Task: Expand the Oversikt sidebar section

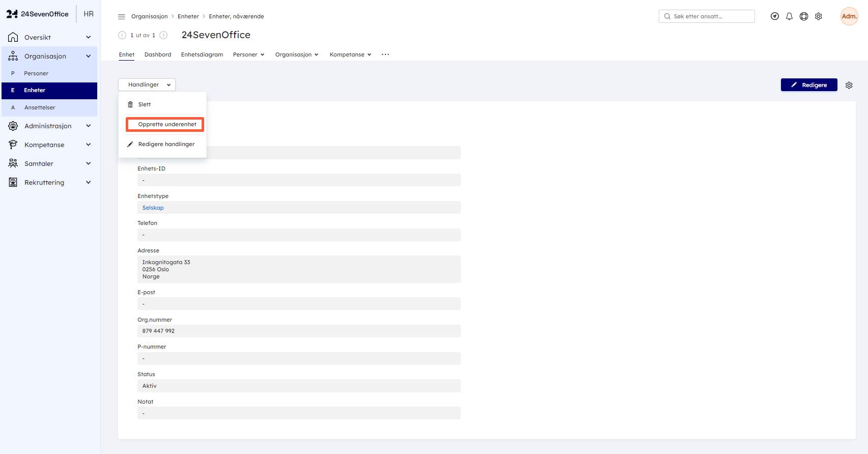Action: pos(89,37)
